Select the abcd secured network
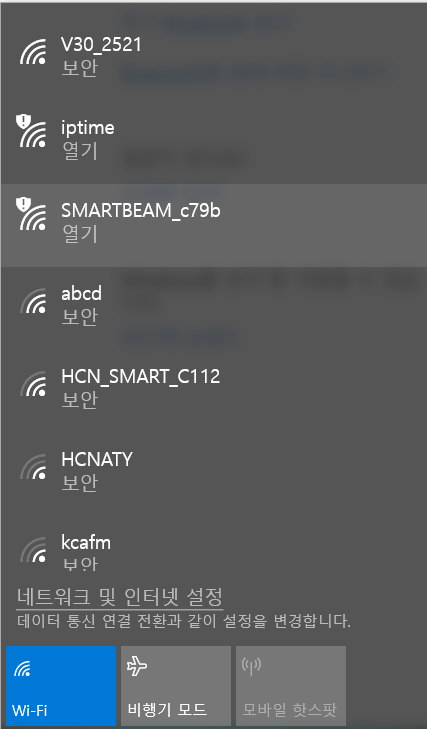Image resolution: width=427 pixels, height=729 pixels. 214,308
